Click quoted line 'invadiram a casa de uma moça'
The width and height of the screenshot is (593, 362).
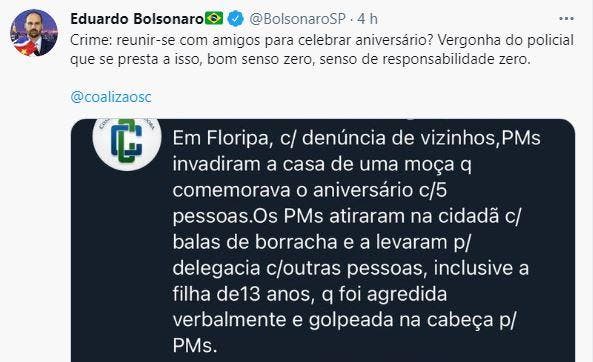tap(322, 164)
